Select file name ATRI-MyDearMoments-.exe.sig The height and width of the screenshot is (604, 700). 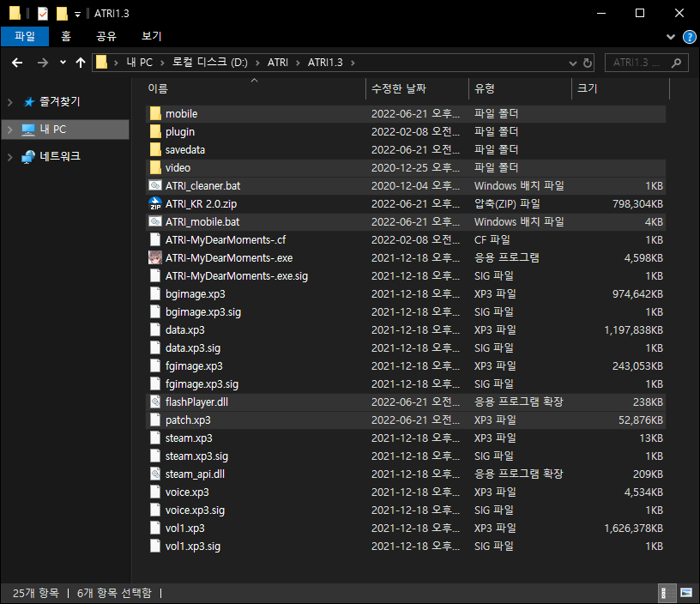tap(237, 276)
